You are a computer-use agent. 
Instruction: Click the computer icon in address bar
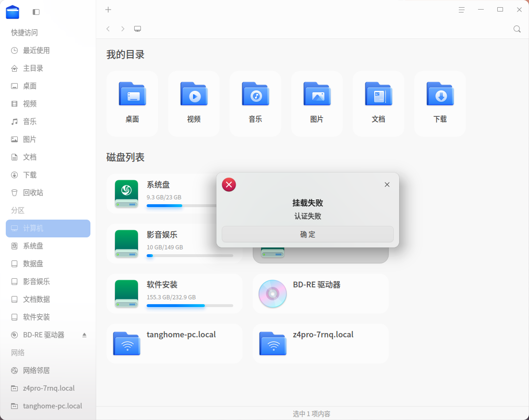138,29
